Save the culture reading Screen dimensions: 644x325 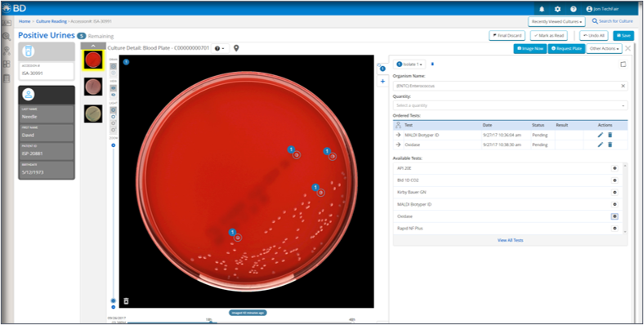tap(624, 36)
